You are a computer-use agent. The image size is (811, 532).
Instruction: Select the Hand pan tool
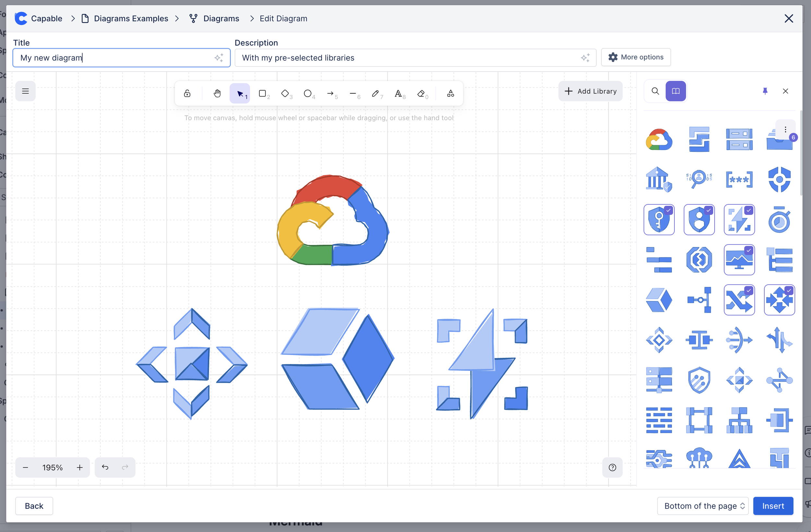click(x=217, y=93)
